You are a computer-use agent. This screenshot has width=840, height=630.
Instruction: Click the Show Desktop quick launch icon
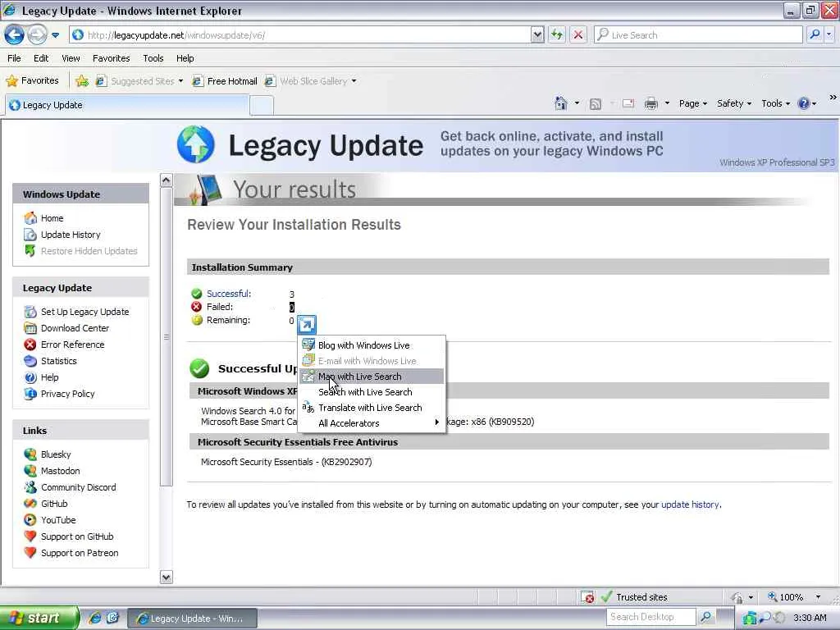[x=112, y=618]
